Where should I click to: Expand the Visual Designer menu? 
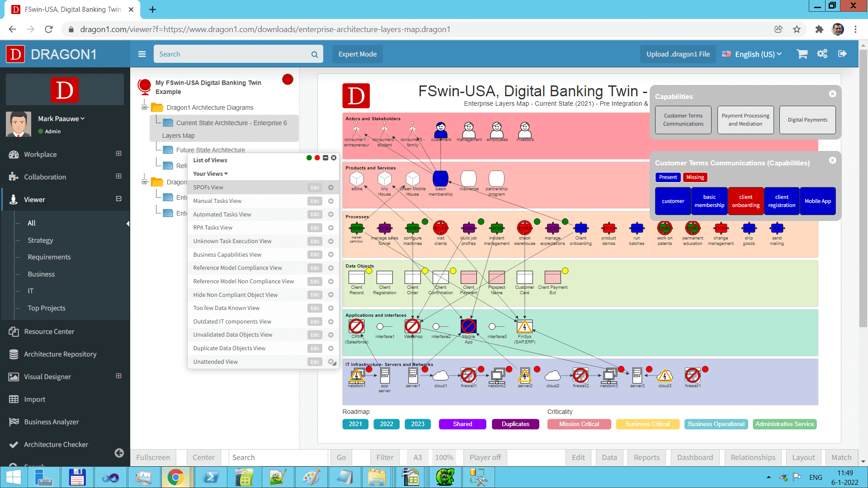point(118,376)
